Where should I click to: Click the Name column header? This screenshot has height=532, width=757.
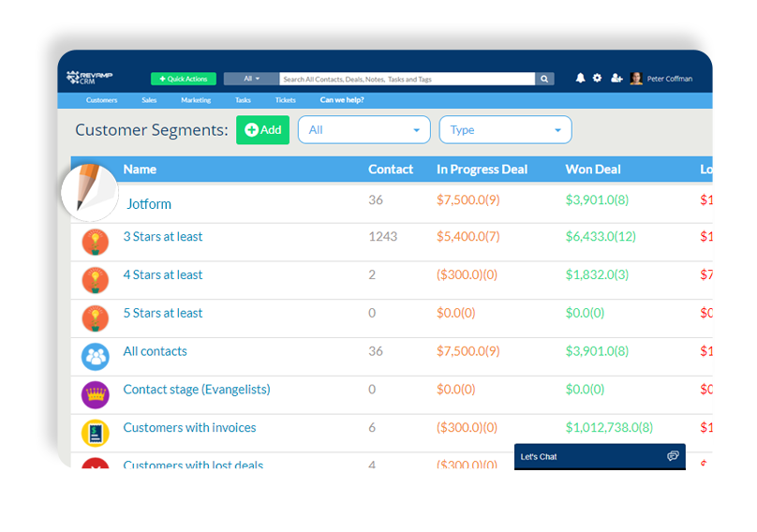click(140, 169)
